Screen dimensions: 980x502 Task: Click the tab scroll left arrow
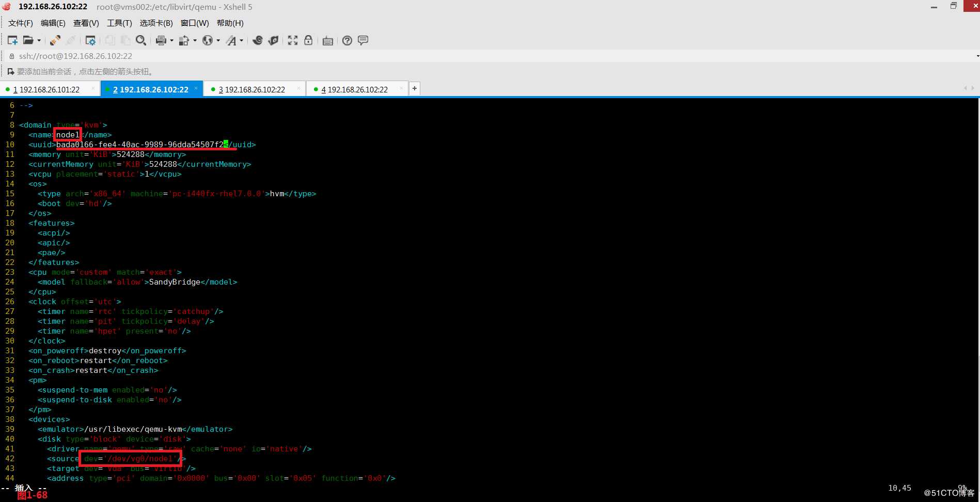click(965, 88)
